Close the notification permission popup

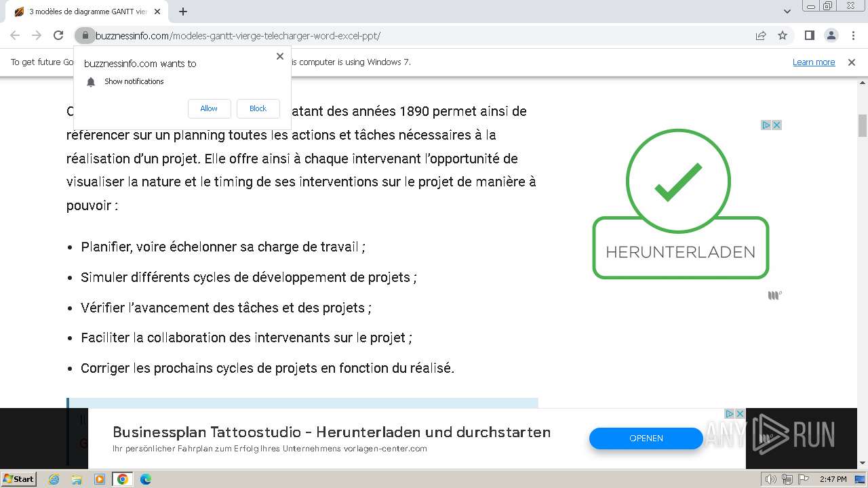click(x=280, y=56)
